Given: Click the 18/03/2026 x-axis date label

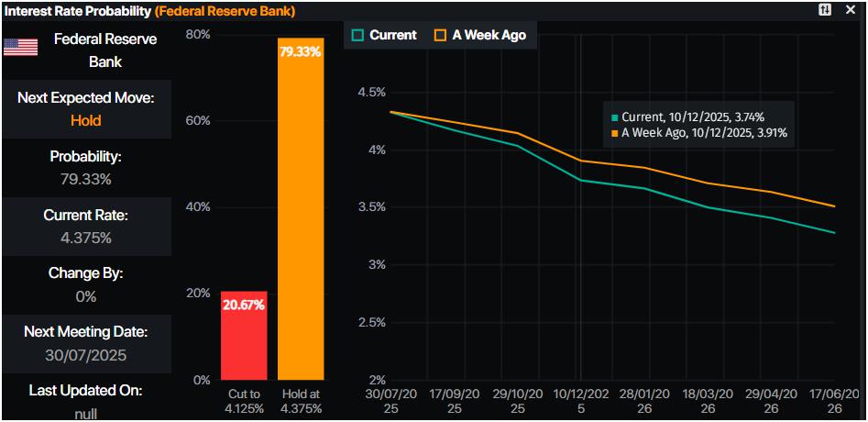Looking at the screenshot, I should 707,400.
